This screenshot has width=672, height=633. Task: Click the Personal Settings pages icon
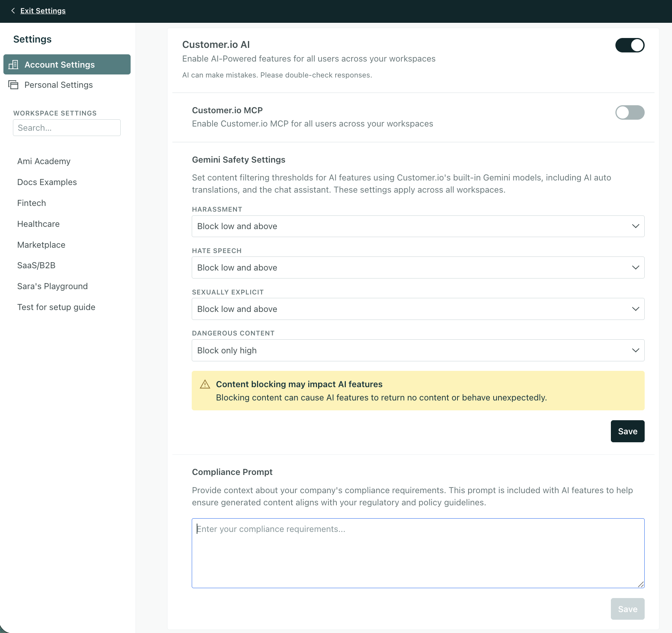[x=13, y=85]
